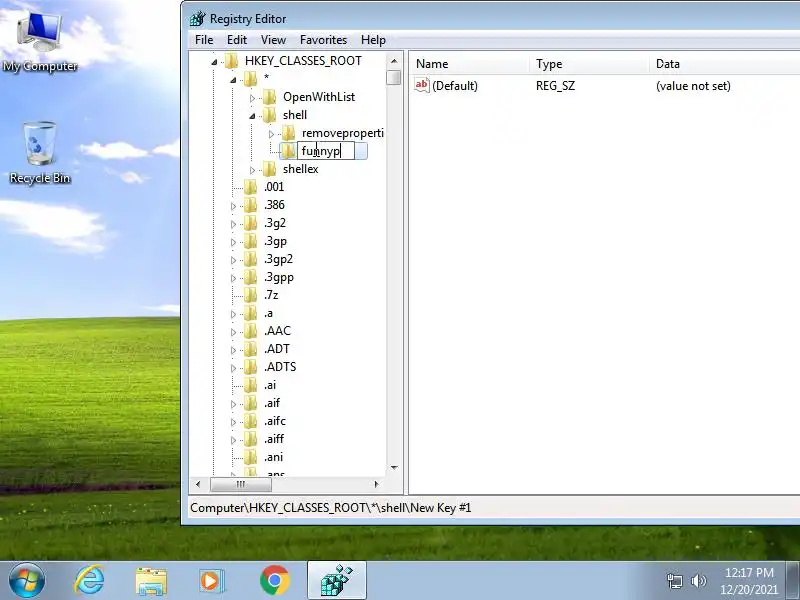Collapse the HKEY_CLASSES_ROOT tree node

click(x=214, y=62)
